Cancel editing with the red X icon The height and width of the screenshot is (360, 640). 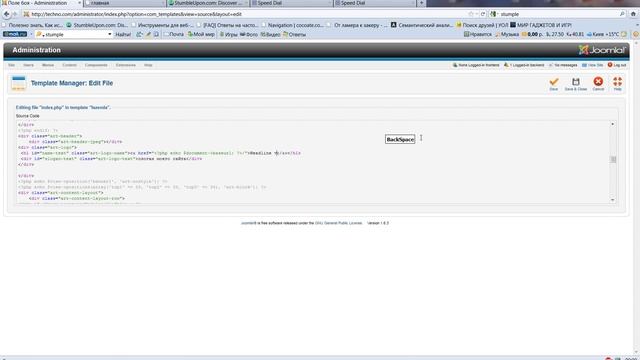598,82
